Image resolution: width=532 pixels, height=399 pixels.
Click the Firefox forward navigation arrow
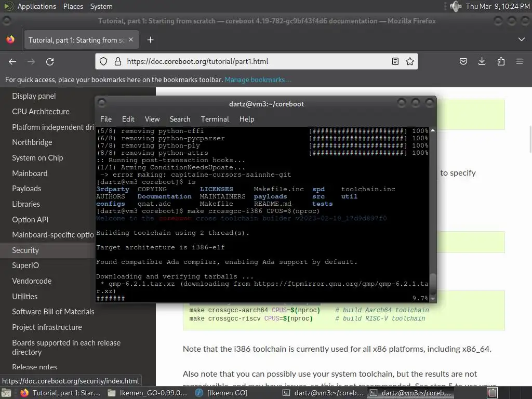coord(31,62)
